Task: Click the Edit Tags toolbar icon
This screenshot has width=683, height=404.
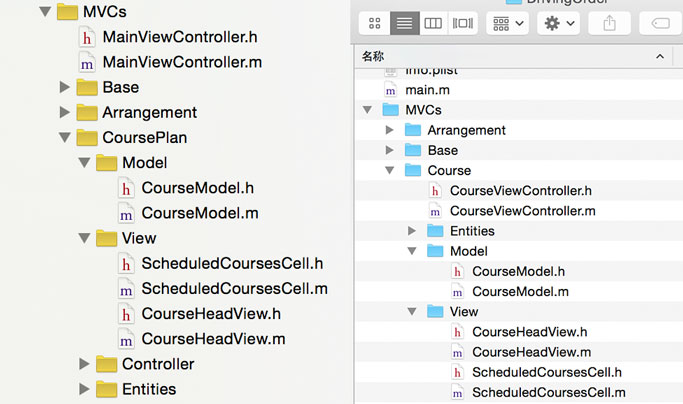Action: 660,23
